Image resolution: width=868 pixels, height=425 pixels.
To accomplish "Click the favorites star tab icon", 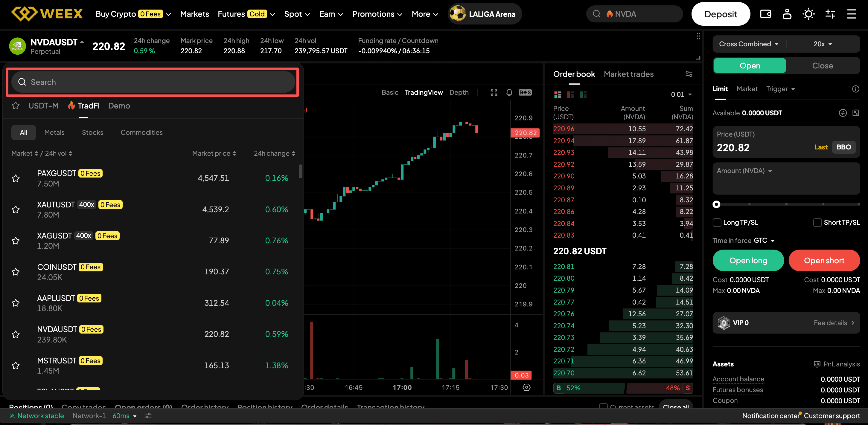I will point(16,106).
